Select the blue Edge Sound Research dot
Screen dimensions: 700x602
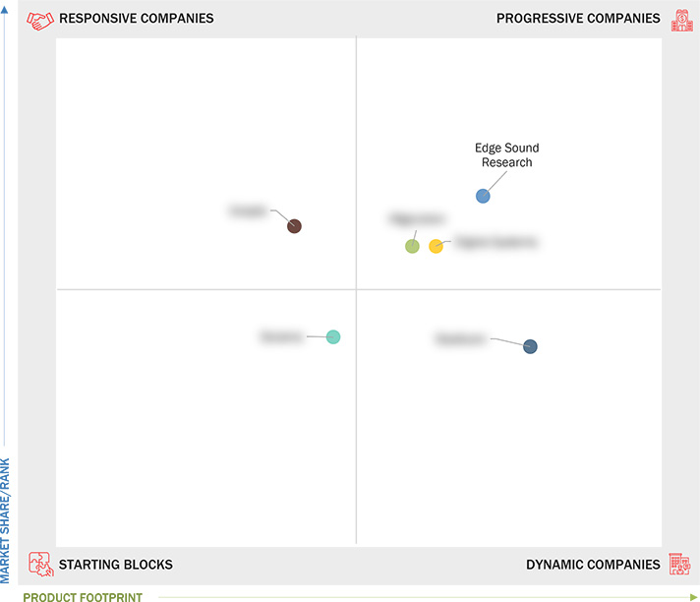[x=483, y=196]
